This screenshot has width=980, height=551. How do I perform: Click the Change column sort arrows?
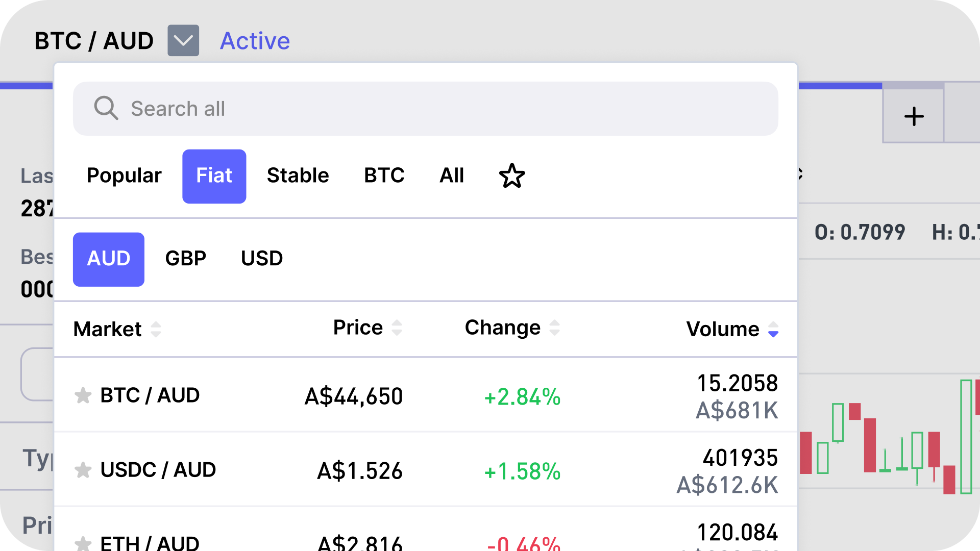pyautogui.click(x=554, y=328)
